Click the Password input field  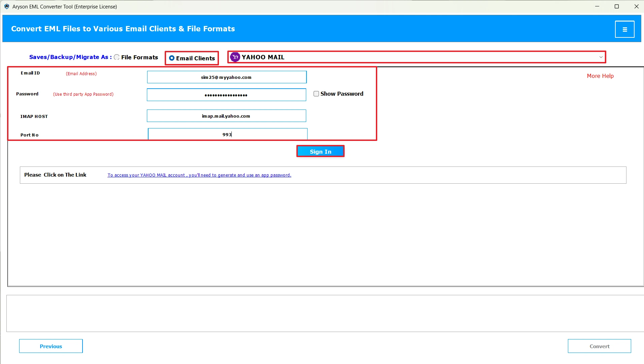[226, 95]
